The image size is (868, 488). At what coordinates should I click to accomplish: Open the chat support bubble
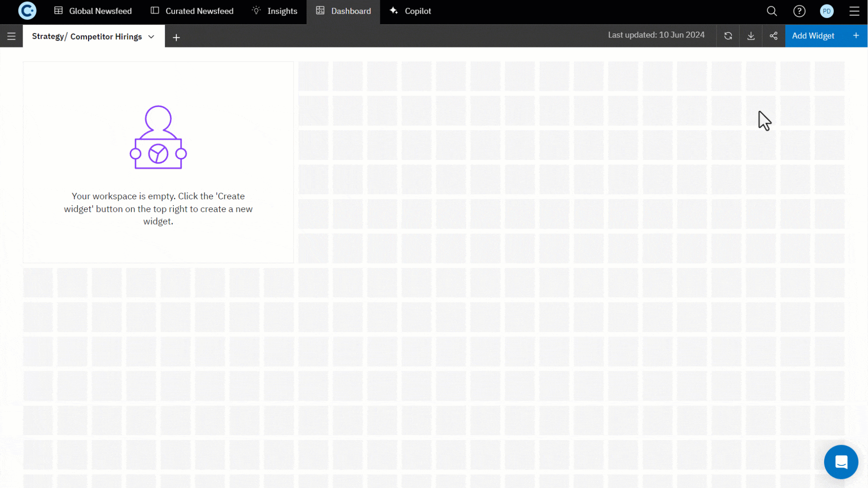841,462
